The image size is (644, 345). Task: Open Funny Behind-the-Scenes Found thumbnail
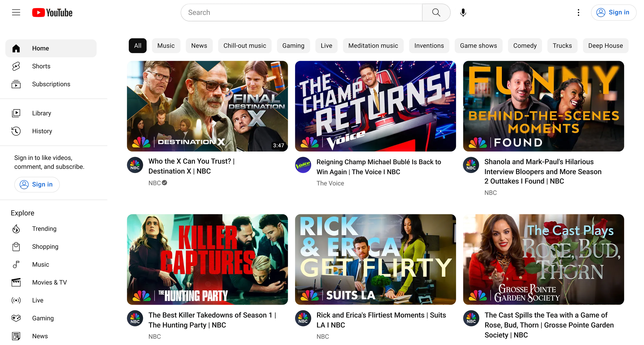(544, 106)
